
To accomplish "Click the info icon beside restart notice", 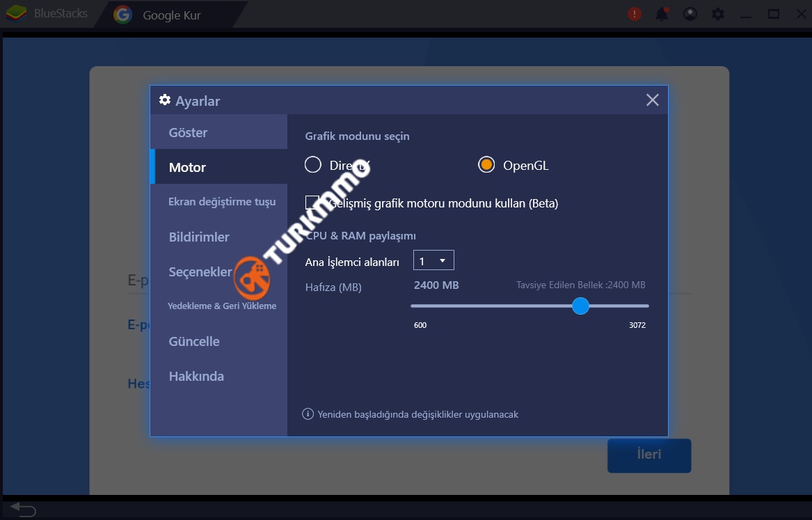I will pos(308,414).
